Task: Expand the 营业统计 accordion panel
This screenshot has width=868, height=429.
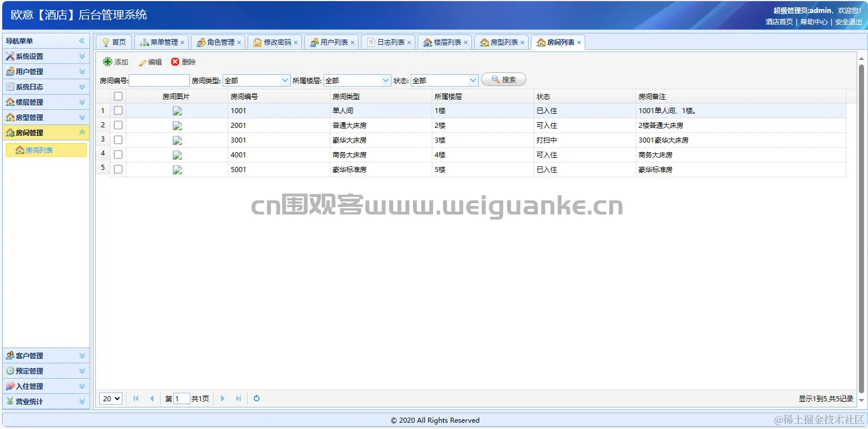Action: point(46,401)
